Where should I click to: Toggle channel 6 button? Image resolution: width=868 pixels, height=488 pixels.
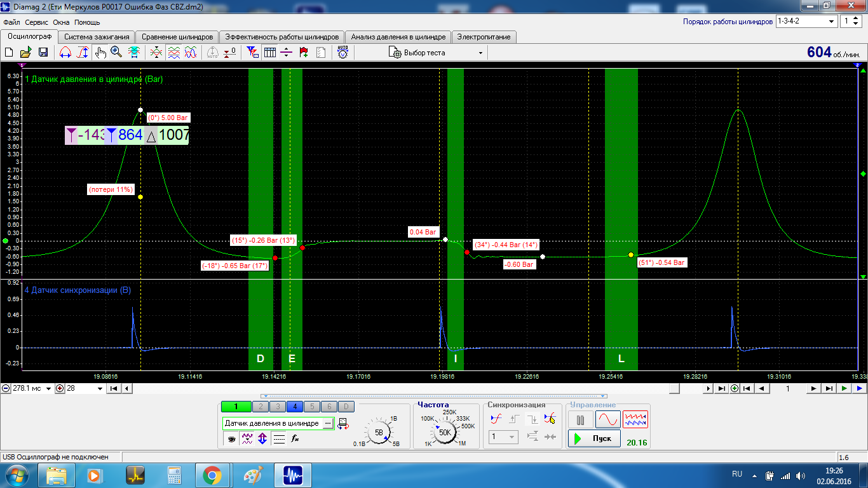tap(329, 407)
